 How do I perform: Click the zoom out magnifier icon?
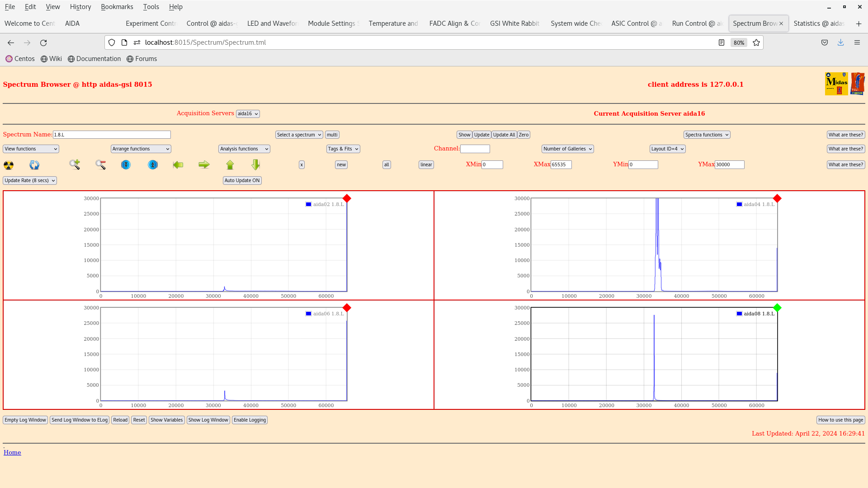(100, 165)
